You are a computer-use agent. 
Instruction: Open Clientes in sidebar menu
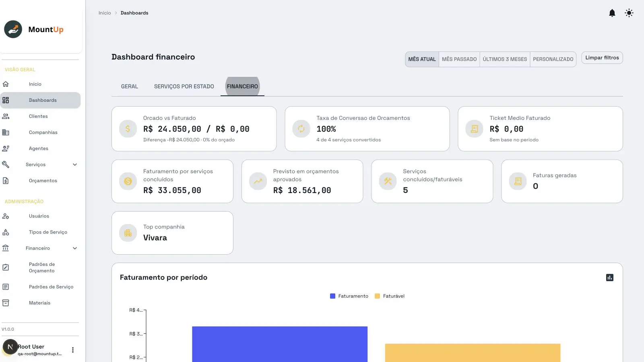40,116
